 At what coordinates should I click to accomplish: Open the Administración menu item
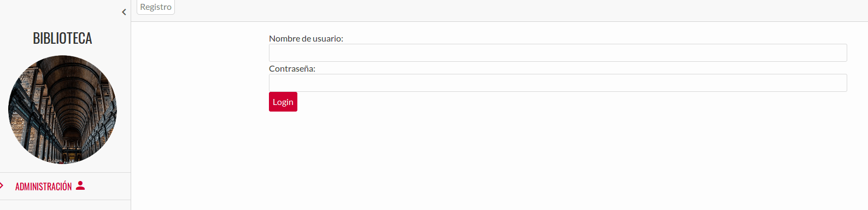pos(65,186)
